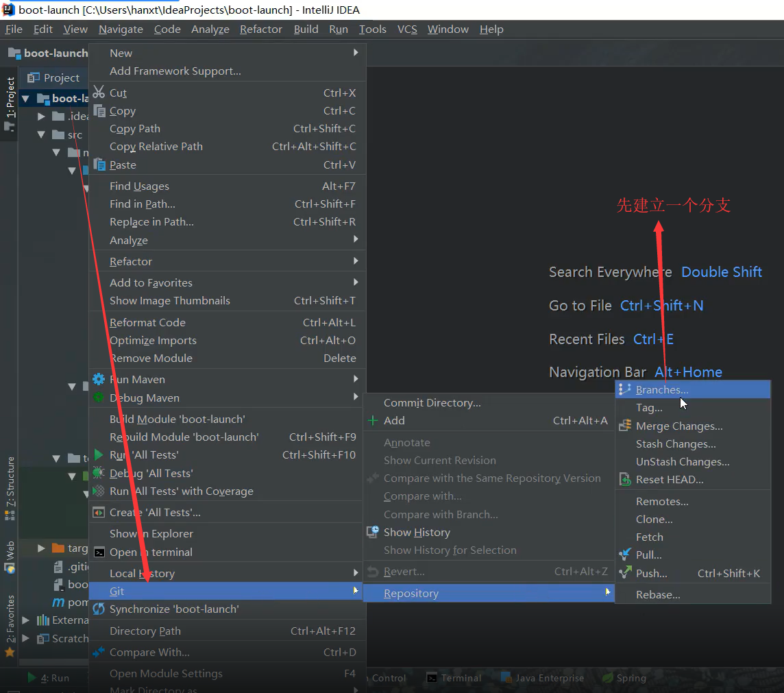The image size is (784, 693).
Task: Click the Debug 'All Tests' bug icon
Action: 99,472
